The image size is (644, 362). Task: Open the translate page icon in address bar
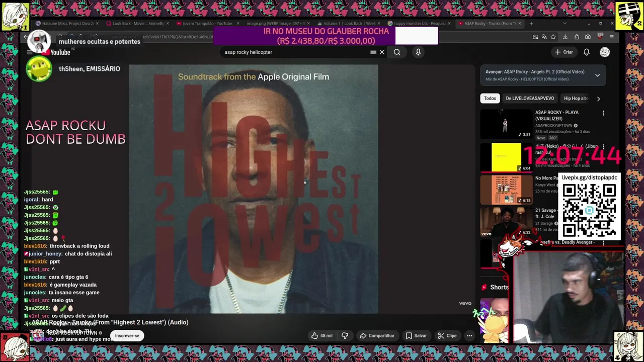(x=544, y=37)
